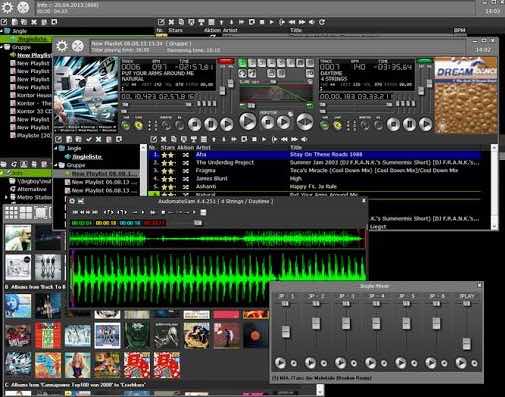505x397 pixels.
Task: Toggle green loop button on right deck
Action: 324,125
